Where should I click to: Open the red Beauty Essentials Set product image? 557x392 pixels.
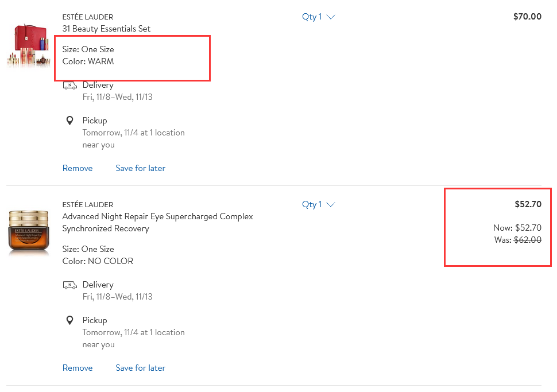29,45
